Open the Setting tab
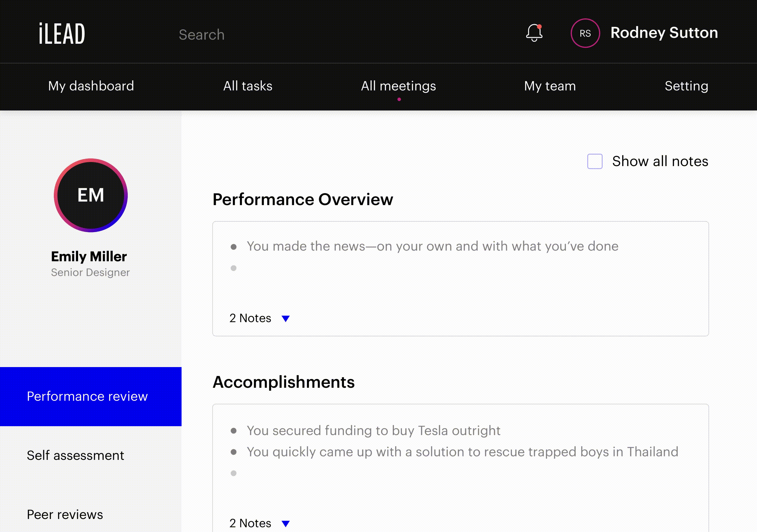 tap(686, 86)
